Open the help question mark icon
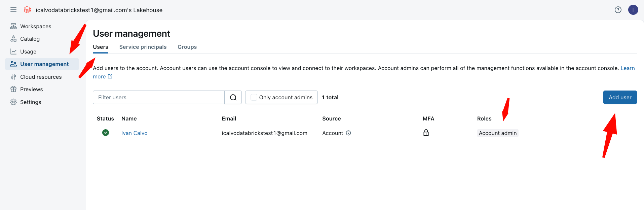644x210 pixels. coord(618,10)
